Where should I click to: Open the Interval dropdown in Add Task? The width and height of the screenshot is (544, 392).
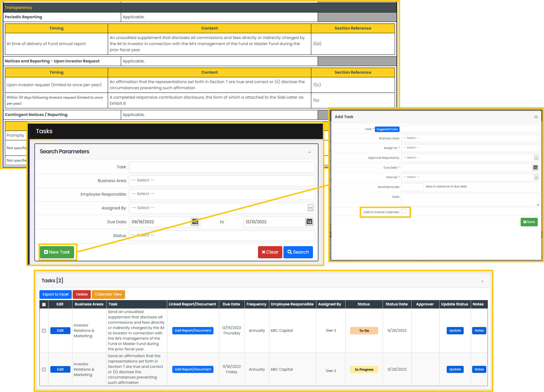point(536,177)
